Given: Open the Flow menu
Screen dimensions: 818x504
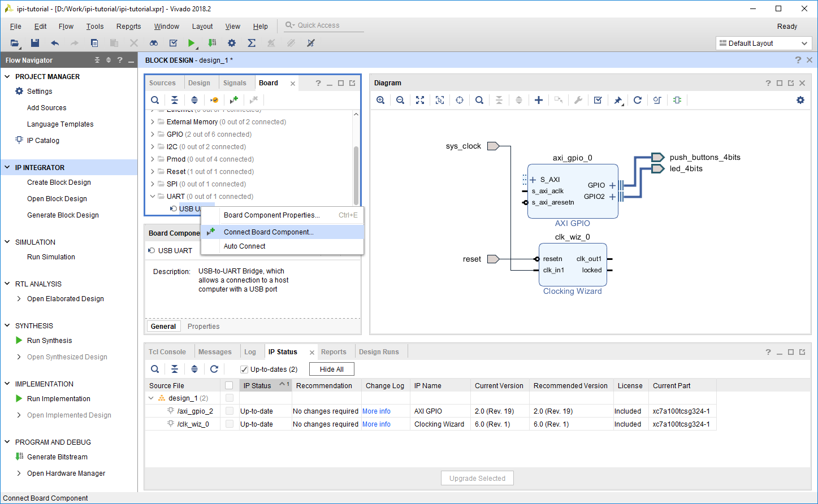Looking at the screenshot, I should [66, 27].
